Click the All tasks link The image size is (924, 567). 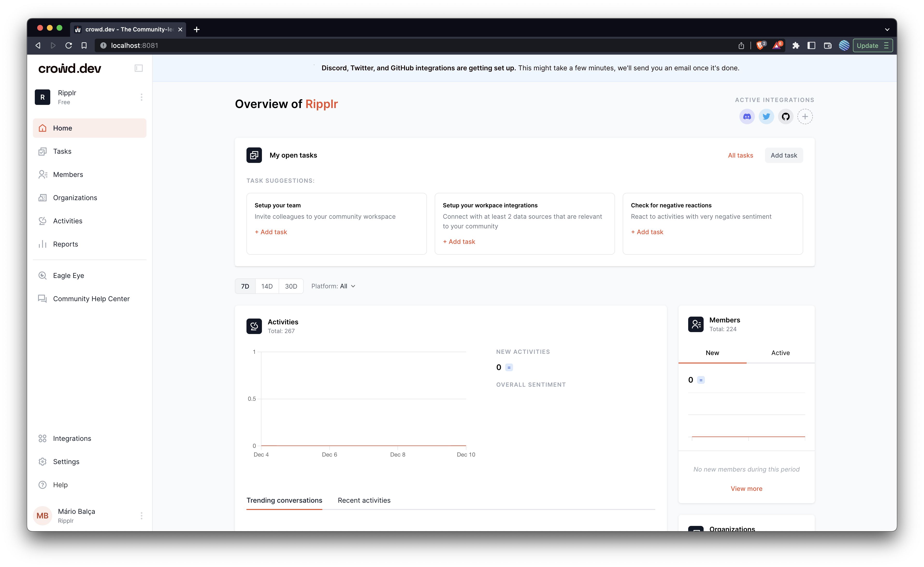coord(740,155)
